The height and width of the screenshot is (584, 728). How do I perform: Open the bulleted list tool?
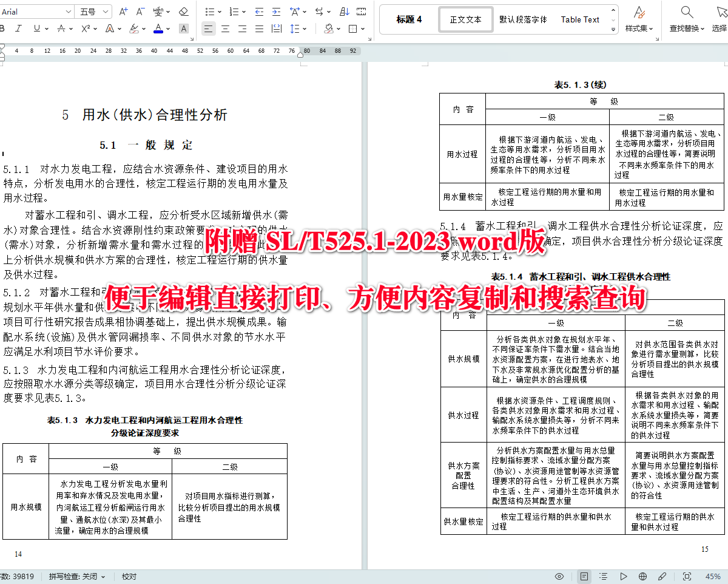209,10
